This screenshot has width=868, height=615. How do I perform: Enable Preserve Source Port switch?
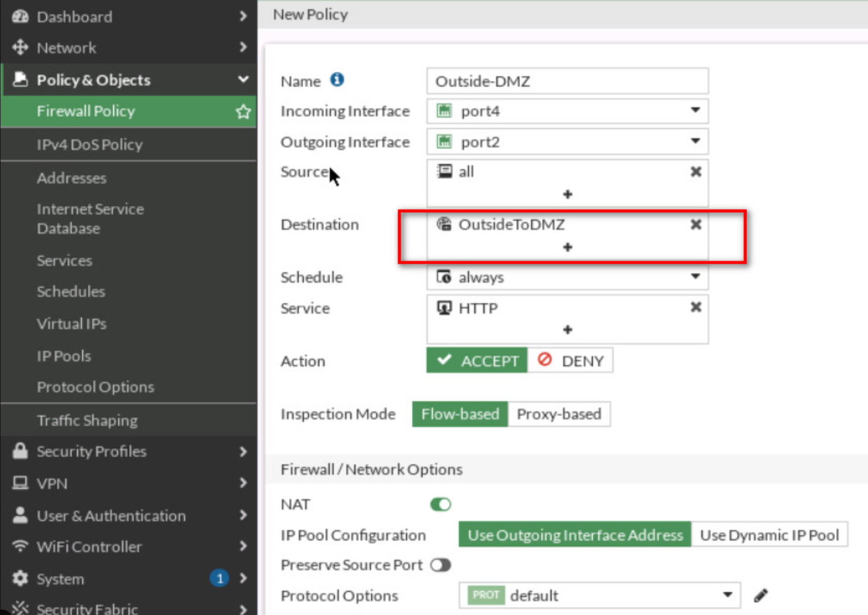(440, 565)
